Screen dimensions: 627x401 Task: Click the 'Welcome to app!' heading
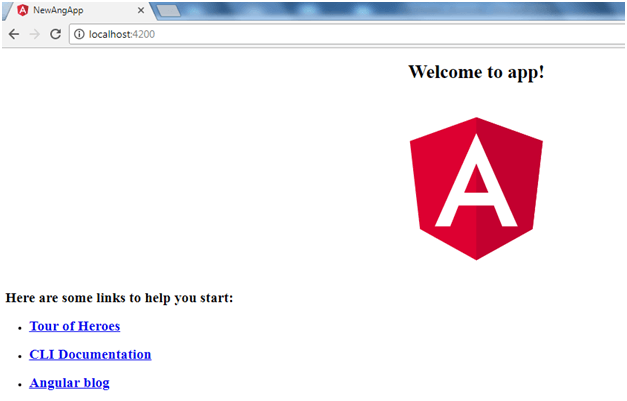[x=476, y=72]
